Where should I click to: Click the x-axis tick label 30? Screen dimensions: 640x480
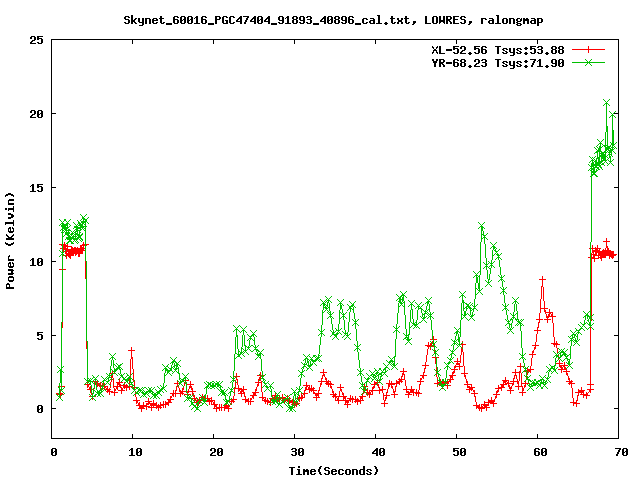(297, 452)
